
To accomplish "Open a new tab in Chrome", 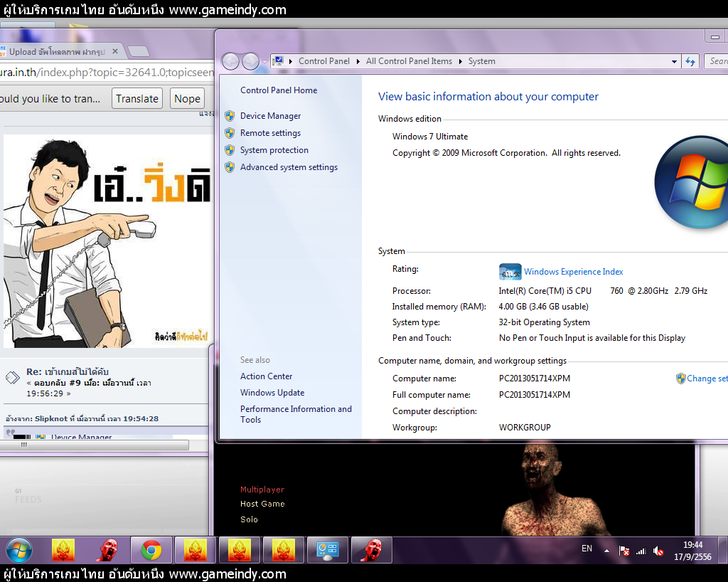I will (x=139, y=51).
